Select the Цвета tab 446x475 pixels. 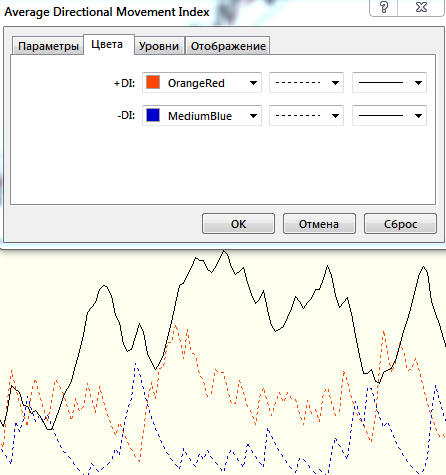pos(107,44)
